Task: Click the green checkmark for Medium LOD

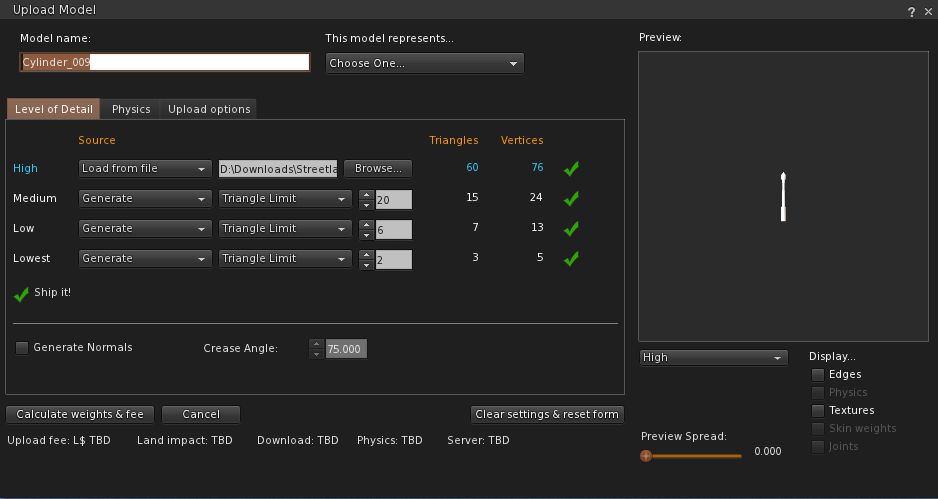Action: (x=571, y=199)
